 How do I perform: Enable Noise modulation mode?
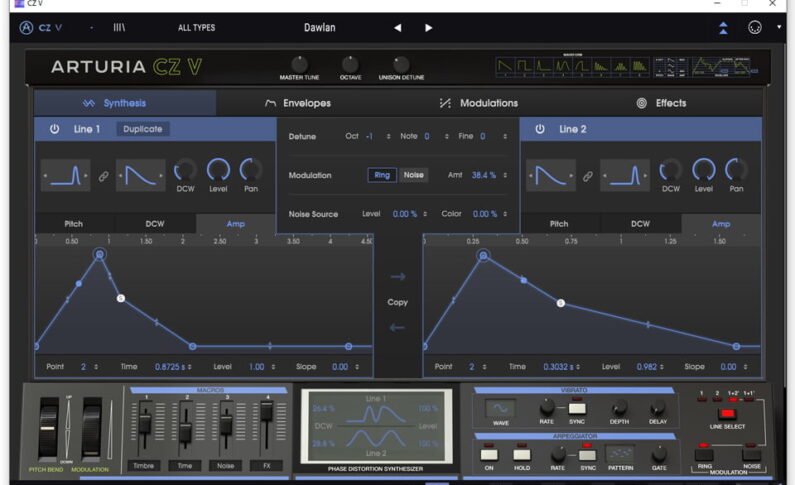coord(414,175)
